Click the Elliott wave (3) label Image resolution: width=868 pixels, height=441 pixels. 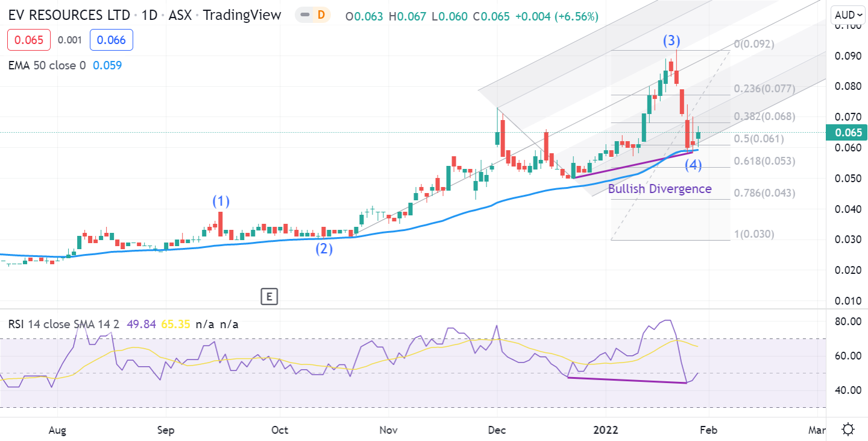(671, 41)
